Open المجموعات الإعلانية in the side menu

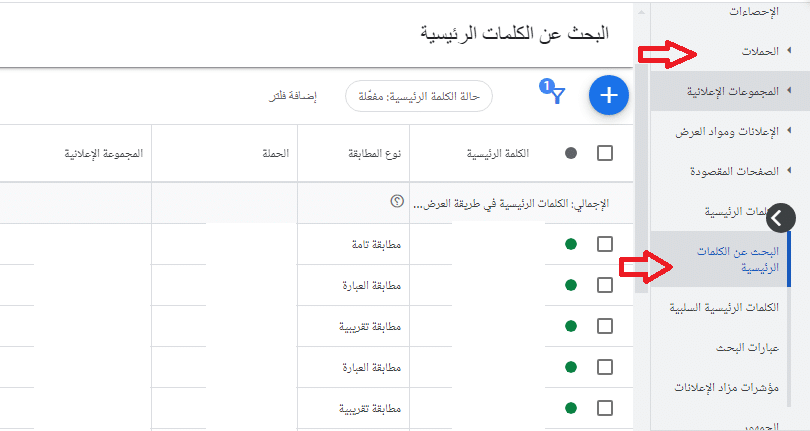(x=733, y=91)
